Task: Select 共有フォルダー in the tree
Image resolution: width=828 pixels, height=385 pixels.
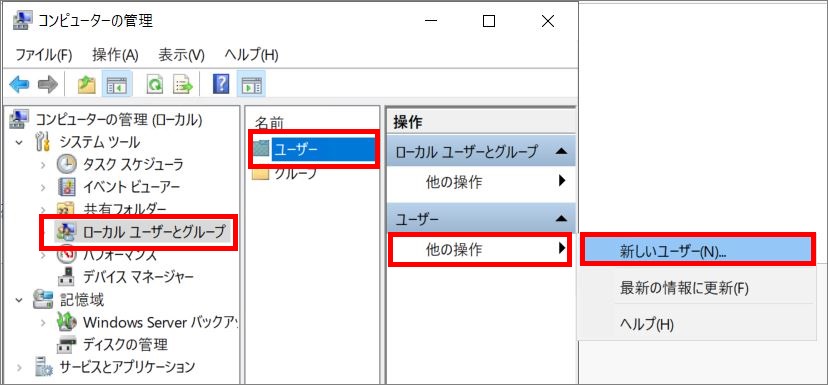Action: coord(125,209)
